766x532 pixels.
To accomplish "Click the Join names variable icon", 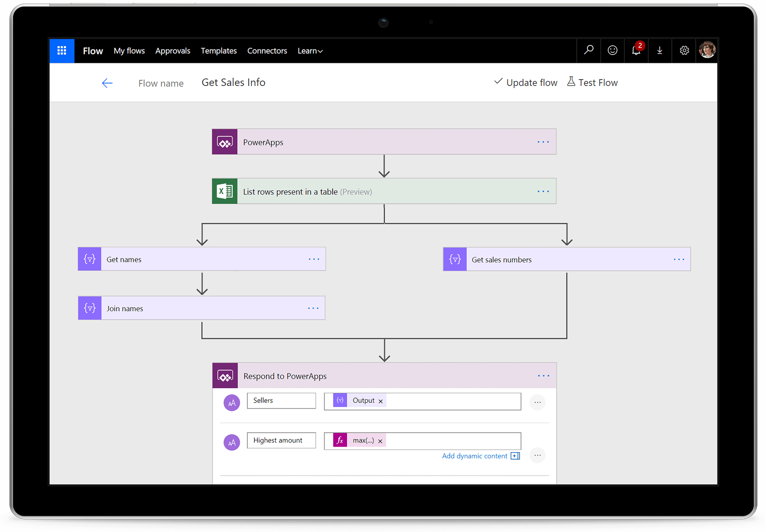I will tap(90, 308).
